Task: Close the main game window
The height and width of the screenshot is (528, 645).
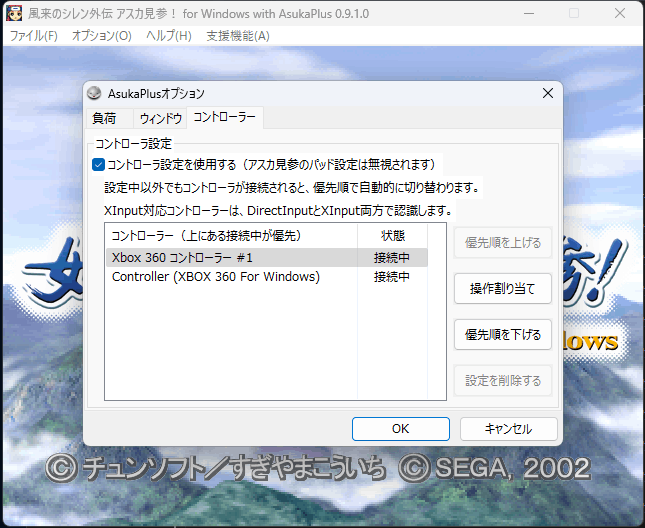Action: click(620, 13)
